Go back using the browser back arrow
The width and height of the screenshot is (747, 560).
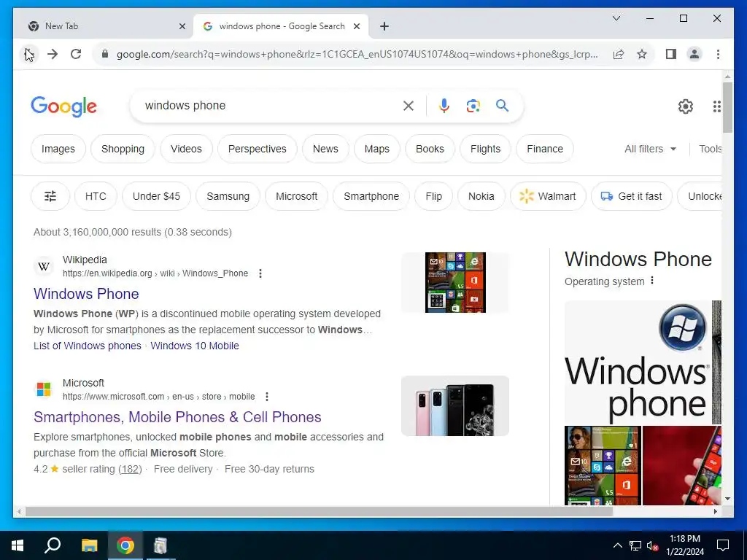click(29, 54)
